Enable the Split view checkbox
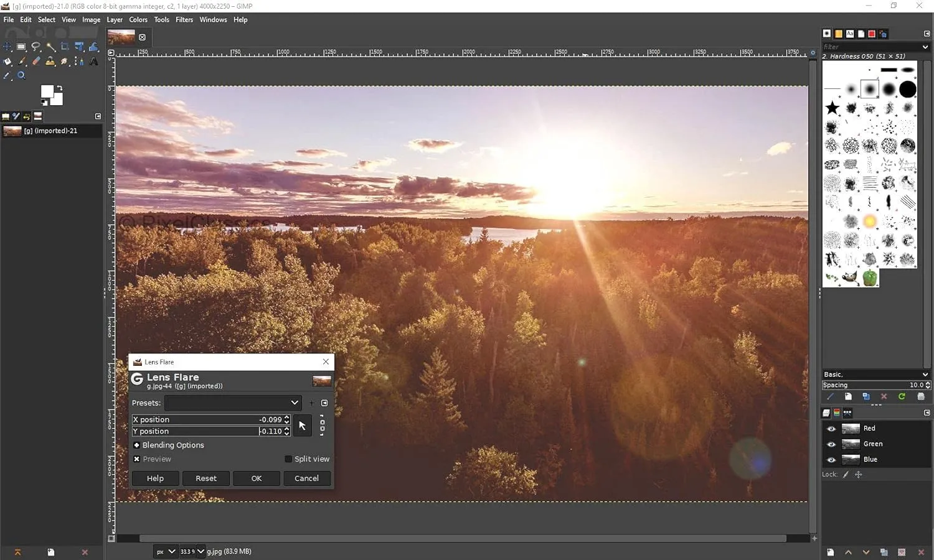This screenshot has width=934, height=560. (288, 459)
